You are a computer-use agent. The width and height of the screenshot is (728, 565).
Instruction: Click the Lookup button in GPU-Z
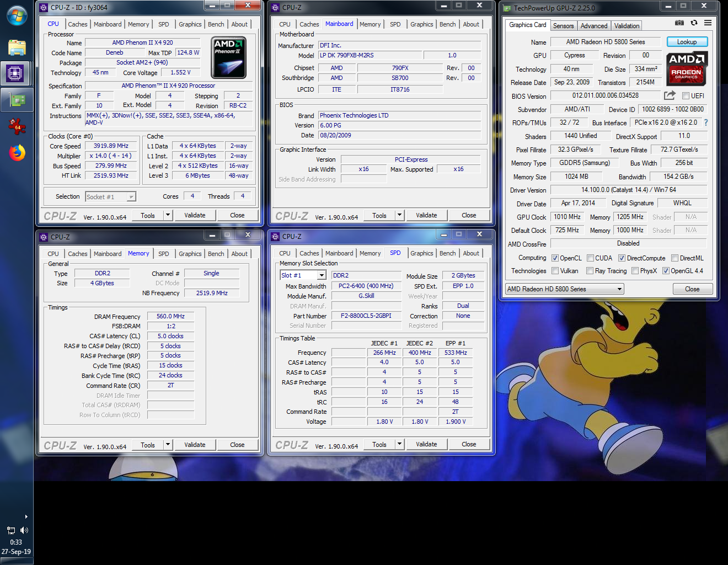click(x=687, y=42)
